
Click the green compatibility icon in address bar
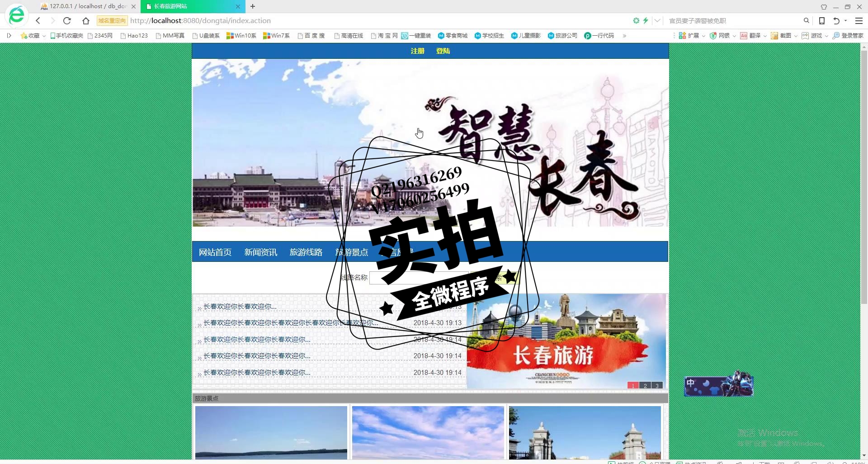[636, 21]
